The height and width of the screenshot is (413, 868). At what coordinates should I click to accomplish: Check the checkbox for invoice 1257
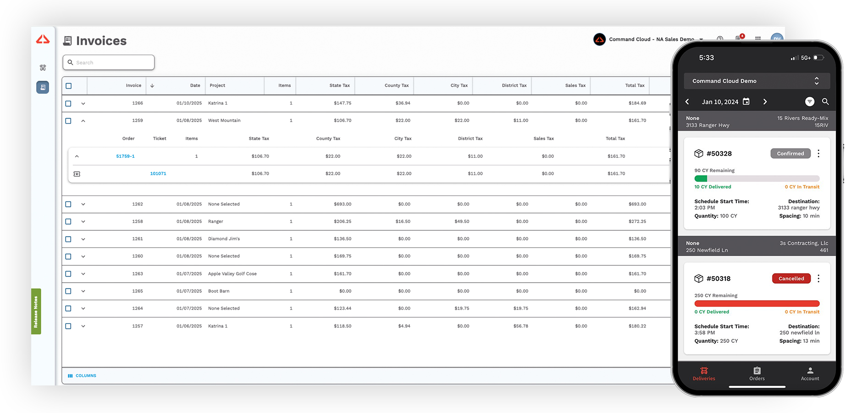(68, 326)
